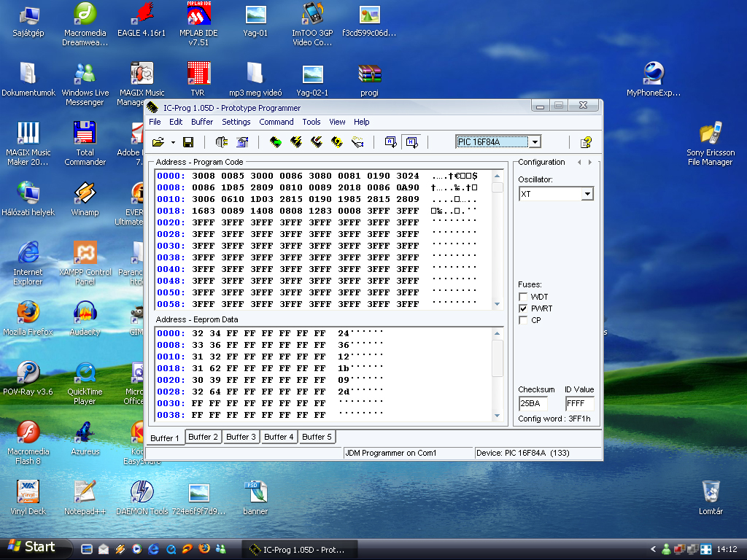The height and width of the screenshot is (560, 747).
Task: Click the Read All chip icon
Action: [x=275, y=142]
